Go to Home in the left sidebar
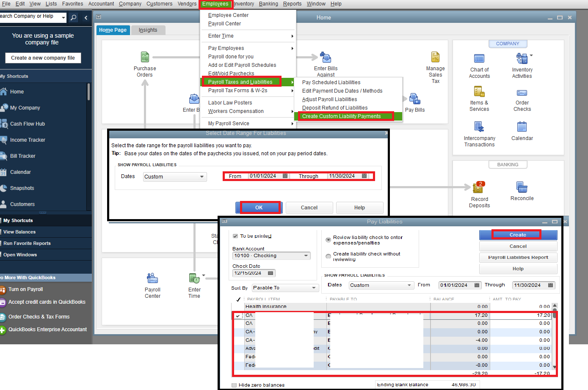 tap(17, 92)
